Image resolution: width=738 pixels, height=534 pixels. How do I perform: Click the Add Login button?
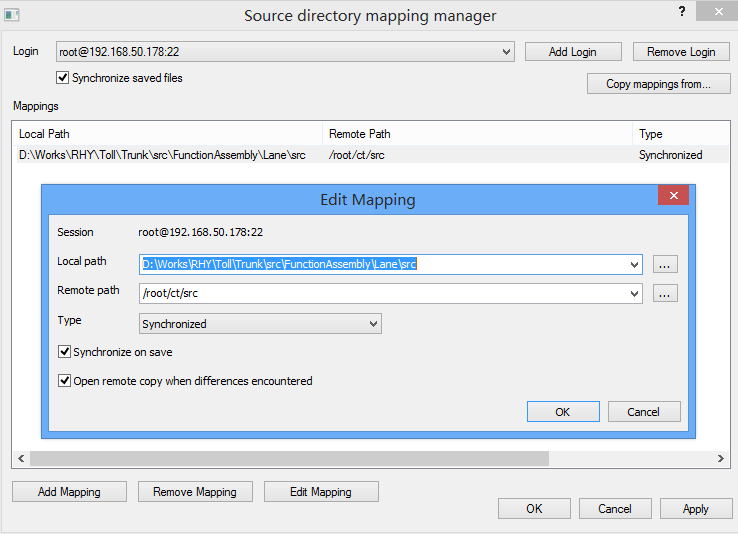click(573, 52)
